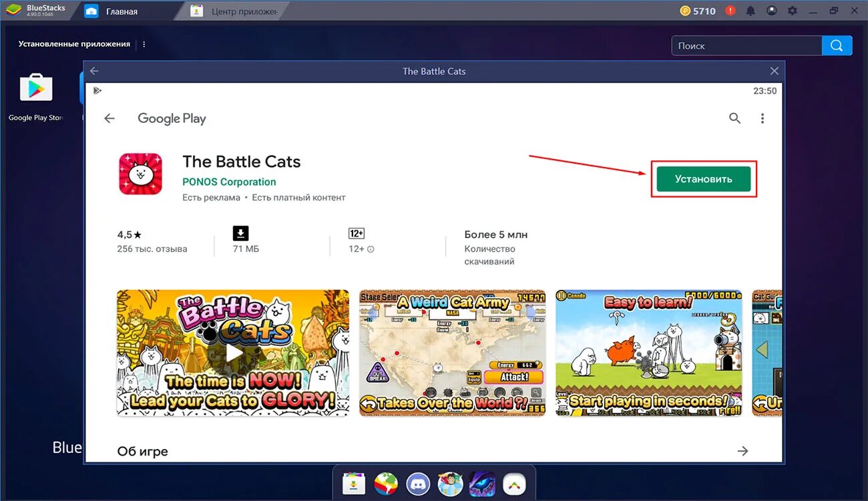This screenshot has height=501, width=868.
Task: Open the red exclamation alert icon
Action: 730,11
